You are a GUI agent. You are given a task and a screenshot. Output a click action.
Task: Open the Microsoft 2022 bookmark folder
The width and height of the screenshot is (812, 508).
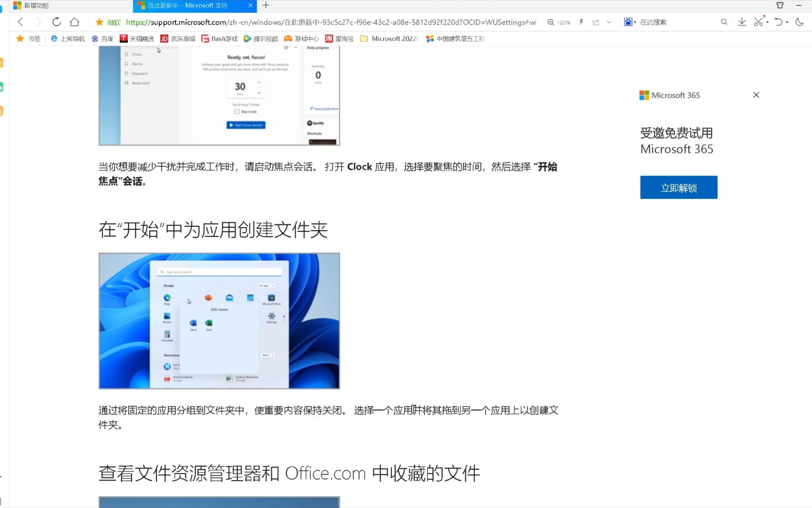point(389,39)
